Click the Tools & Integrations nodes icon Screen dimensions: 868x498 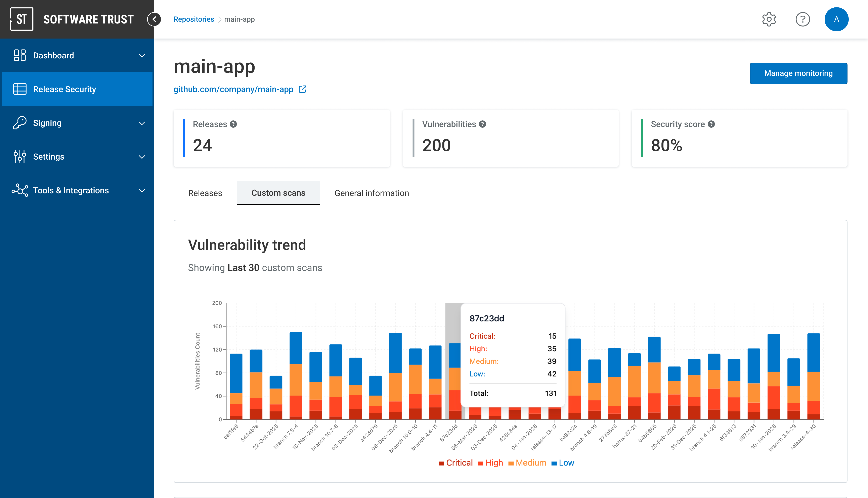pos(20,190)
